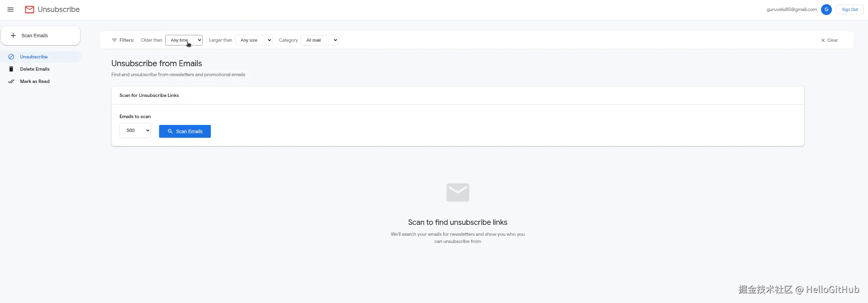The image size is (868, 303).
Task: Click the trash icon for Delete Emails
Action: (11, 69)
